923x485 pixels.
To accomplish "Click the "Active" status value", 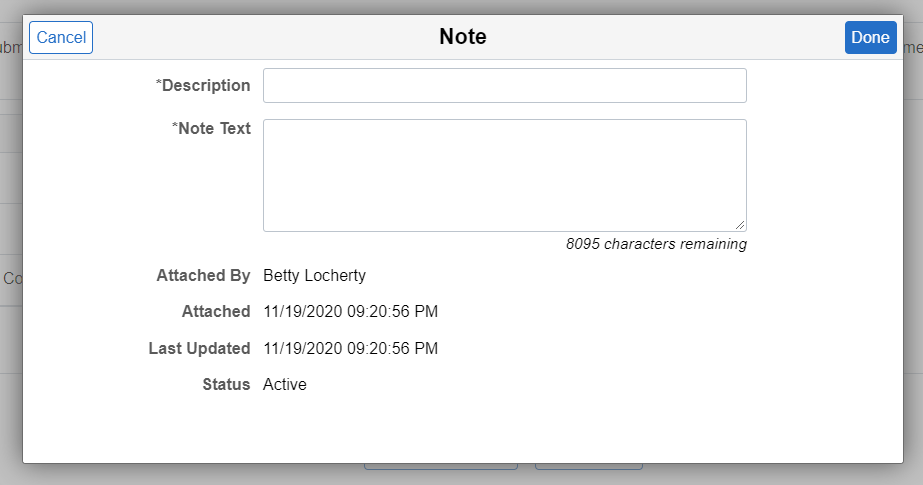I will 285,384.
